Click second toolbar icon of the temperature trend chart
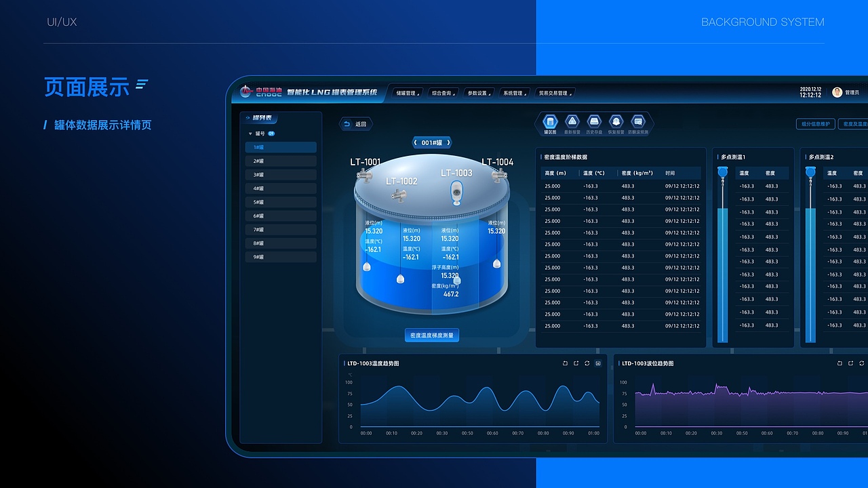Viewport: 868px width, 488px height. pos(576,363)
